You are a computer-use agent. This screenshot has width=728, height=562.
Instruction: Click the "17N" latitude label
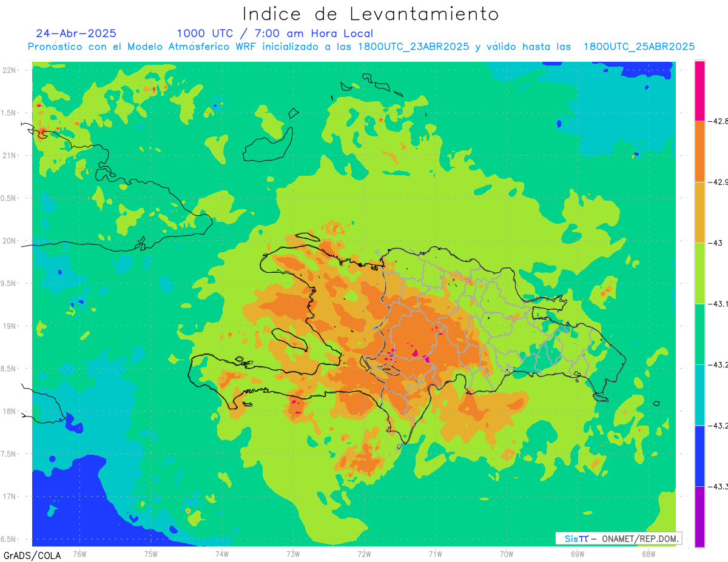click(x=10, y=497)
